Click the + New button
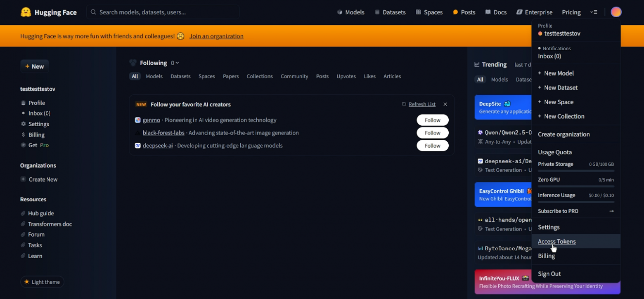 [35, 66]
